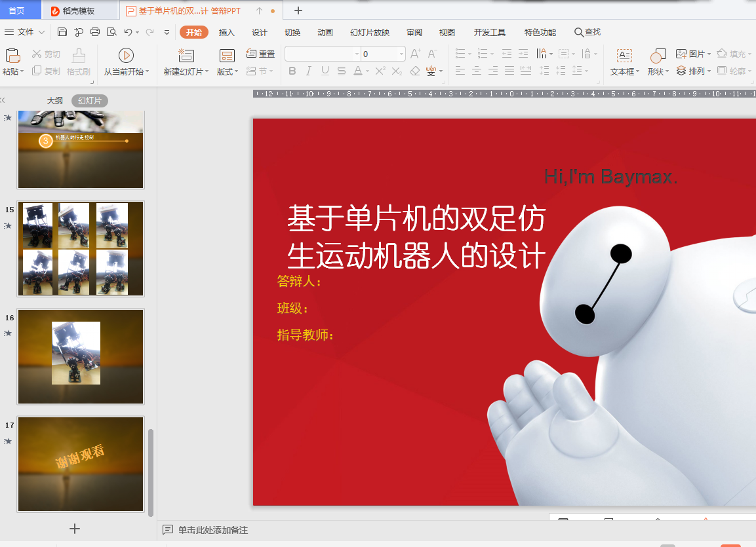Toggle Italic formatting

(309, 71)
